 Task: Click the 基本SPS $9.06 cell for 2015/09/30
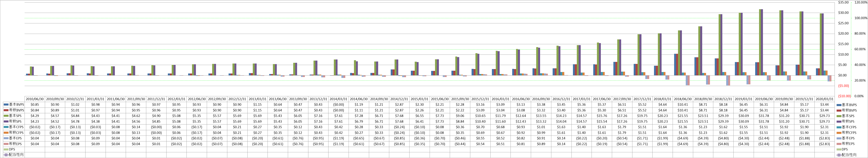point(460,116)
